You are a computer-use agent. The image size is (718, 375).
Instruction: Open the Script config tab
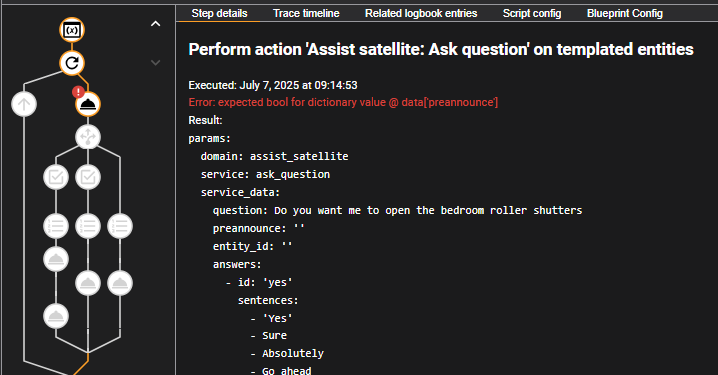click(x=532, y=13)
